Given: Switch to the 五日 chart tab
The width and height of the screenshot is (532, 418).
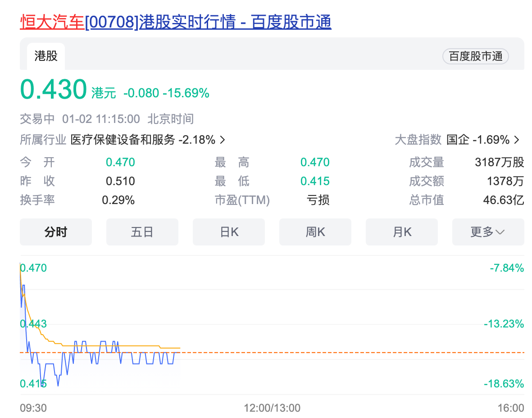Looking at the screenshot, I should pos(142,232).
